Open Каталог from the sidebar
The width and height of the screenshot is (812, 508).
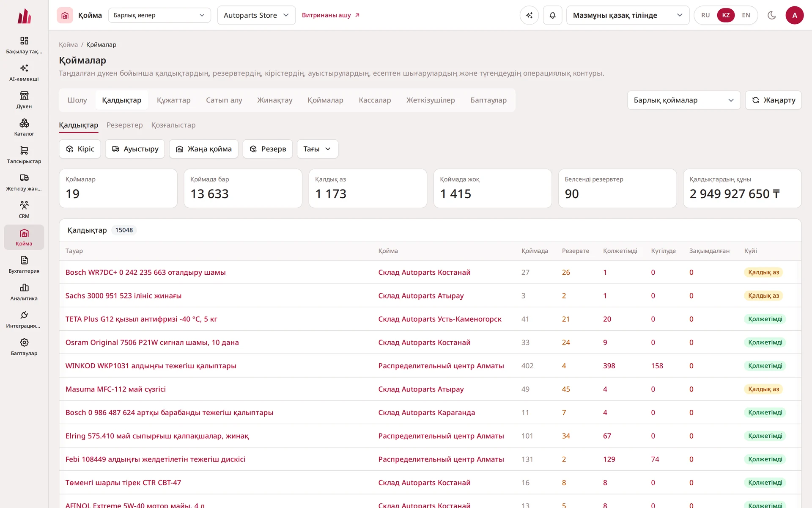pyautogui.click(x=24, y=128)
